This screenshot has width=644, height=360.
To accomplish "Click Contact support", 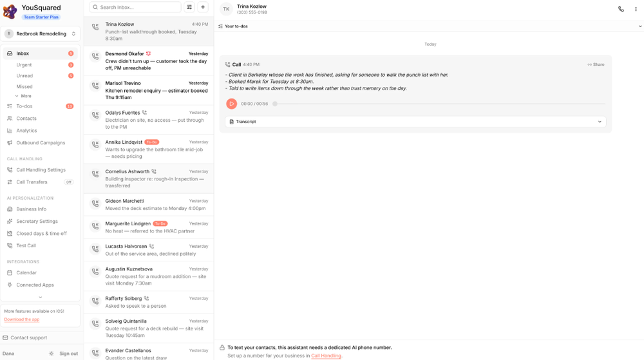I will pyautogui.click(x=29, y=338).
